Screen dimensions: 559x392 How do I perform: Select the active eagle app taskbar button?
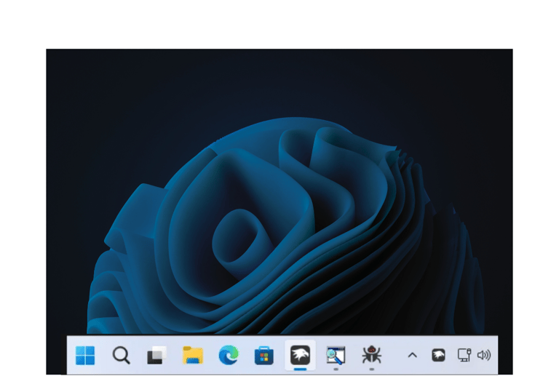pyautogui.click(x=300, y=355)
